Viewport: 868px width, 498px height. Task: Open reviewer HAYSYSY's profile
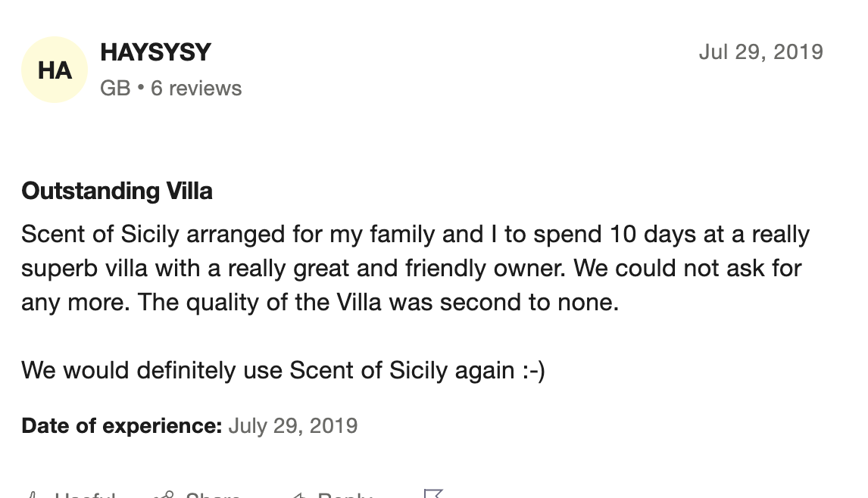(x=155, y=52)
